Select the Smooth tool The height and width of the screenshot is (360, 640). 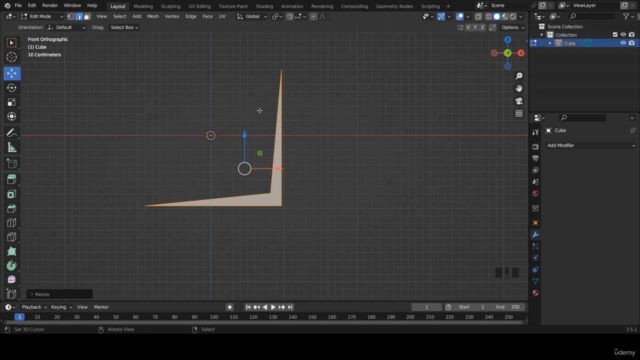12,280
